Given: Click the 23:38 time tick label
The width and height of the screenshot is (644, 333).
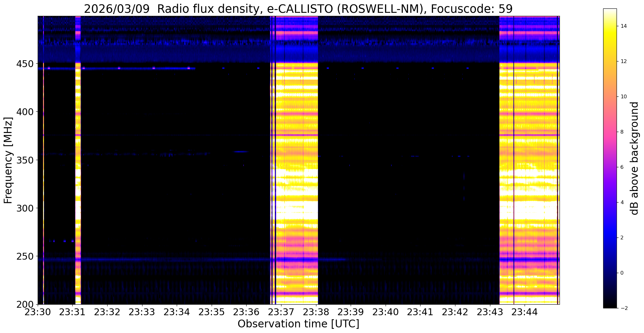Looking at the screenshot, I should (316, 312).
